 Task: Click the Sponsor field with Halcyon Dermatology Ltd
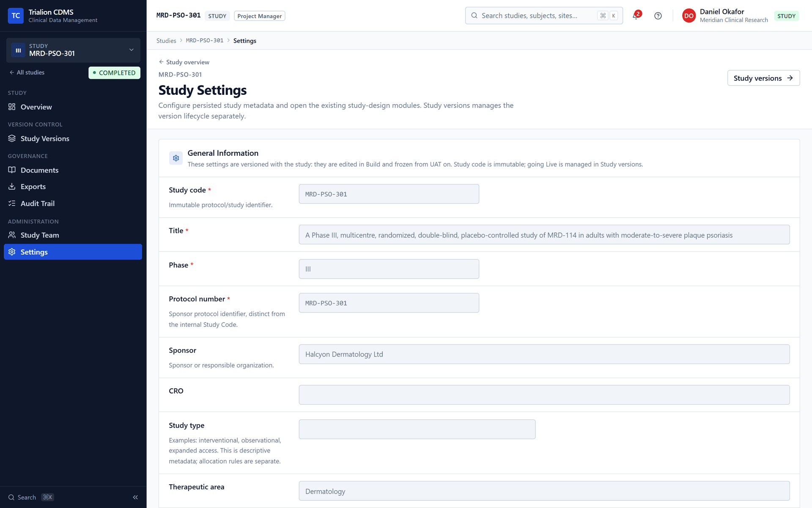pos(544,354)
